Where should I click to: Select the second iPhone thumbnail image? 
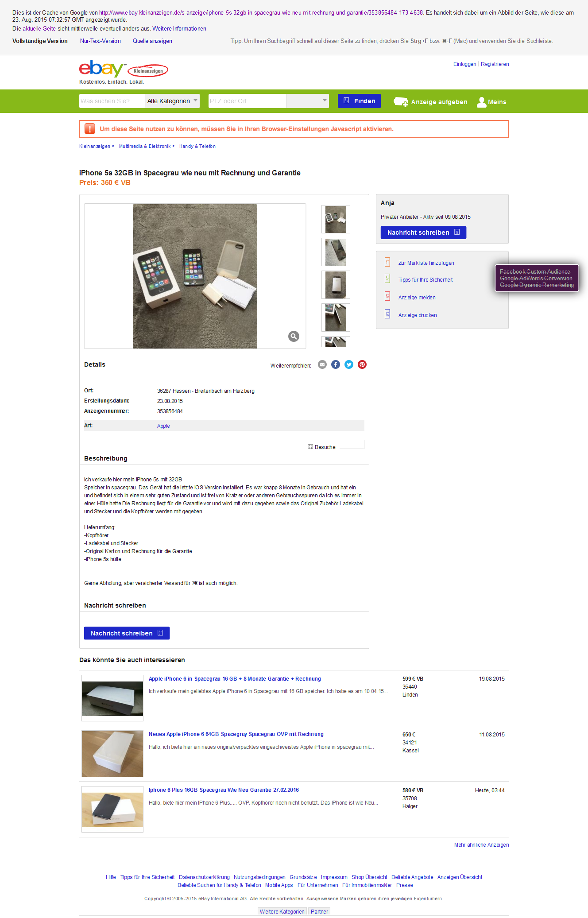(336, 252)
